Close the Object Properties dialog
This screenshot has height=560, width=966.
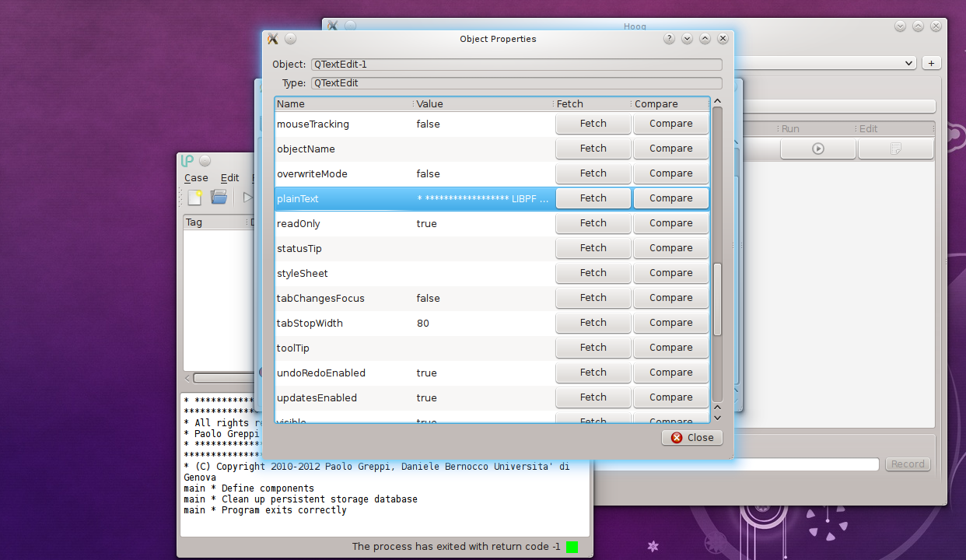(691, 438)
